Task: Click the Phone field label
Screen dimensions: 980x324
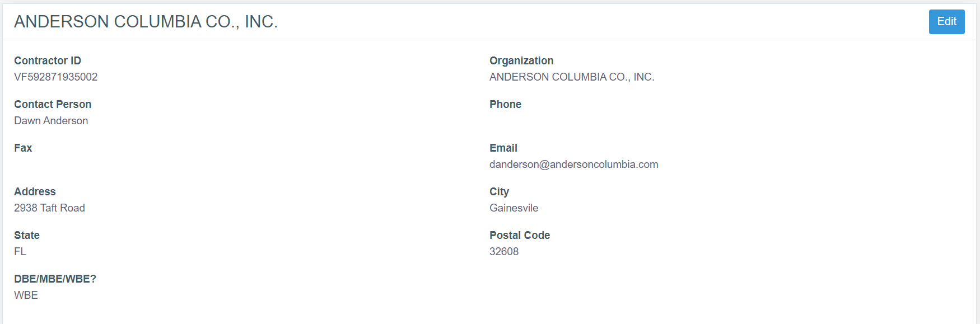Action: (x=505, y=105)
